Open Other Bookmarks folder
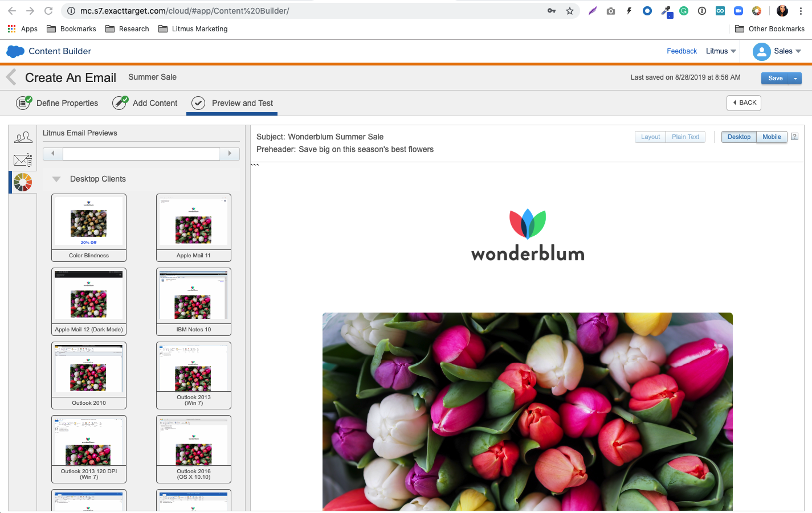 pos(770,28)
